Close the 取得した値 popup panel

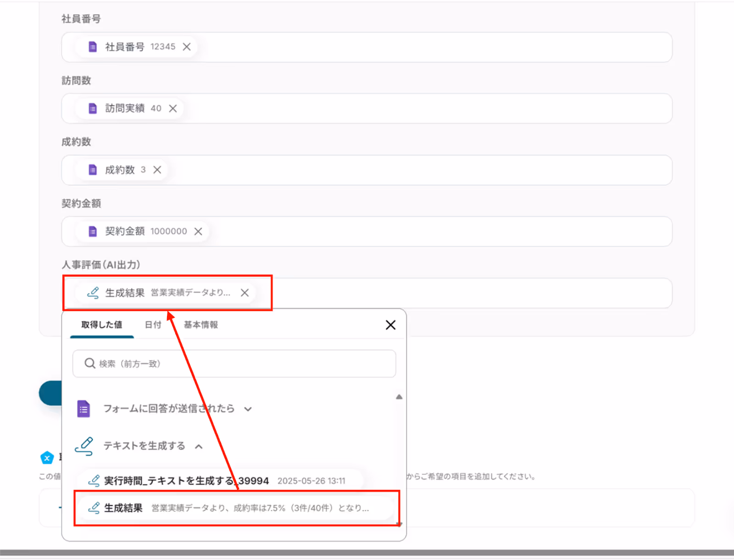[391, 325]
